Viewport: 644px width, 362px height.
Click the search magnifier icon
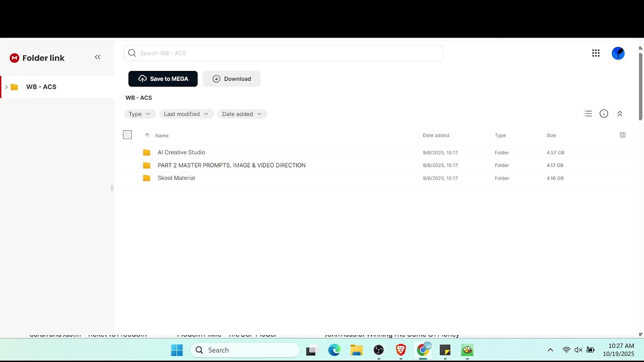pos(132,53)
